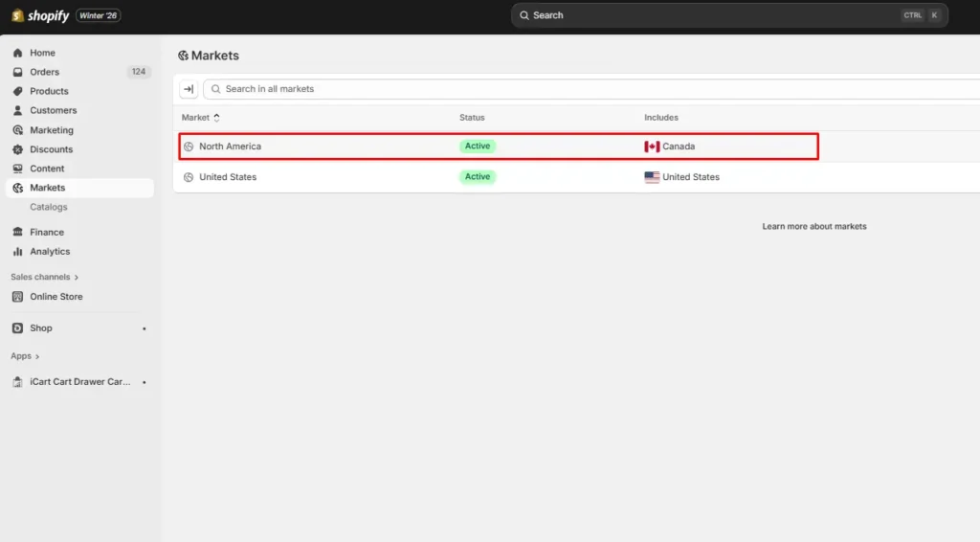This screenshot has height=542, width=980.
Task: Expand the Apps section
Action: pyautogui.click(x=25, y=356)
